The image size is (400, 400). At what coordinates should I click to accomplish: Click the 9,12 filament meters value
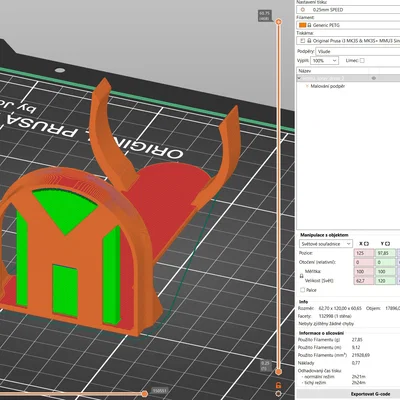pyautogui.click(x=356, y=347)
